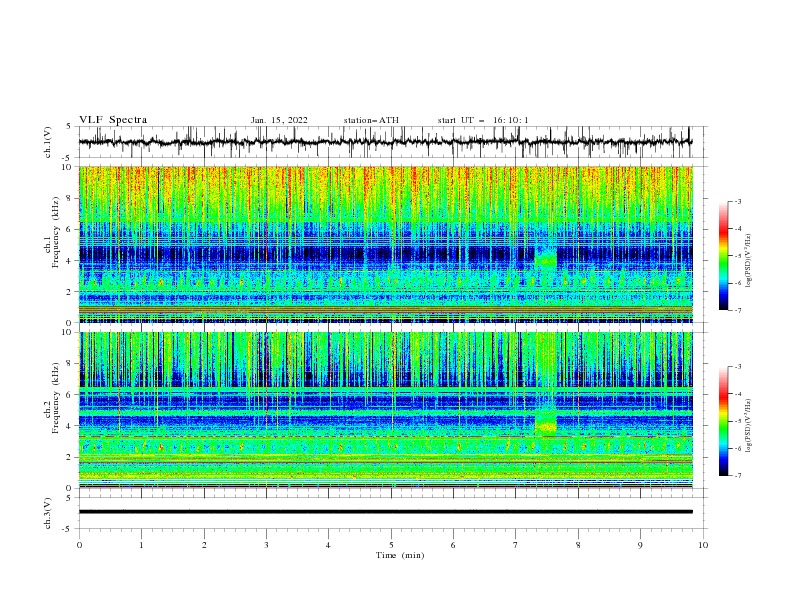Select the "Time (min)" x-axis label
This screenshot has width=792, height=612.
[400, 555]
